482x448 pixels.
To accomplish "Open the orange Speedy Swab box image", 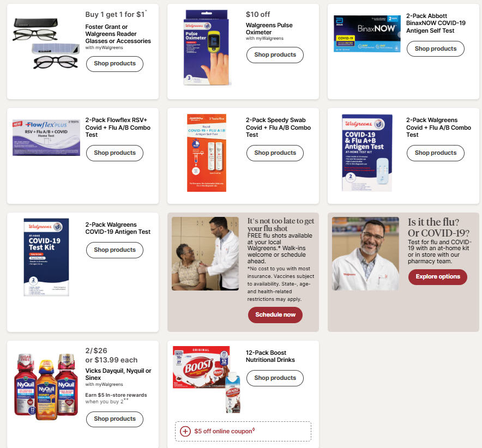I will [x=207, y=153].
